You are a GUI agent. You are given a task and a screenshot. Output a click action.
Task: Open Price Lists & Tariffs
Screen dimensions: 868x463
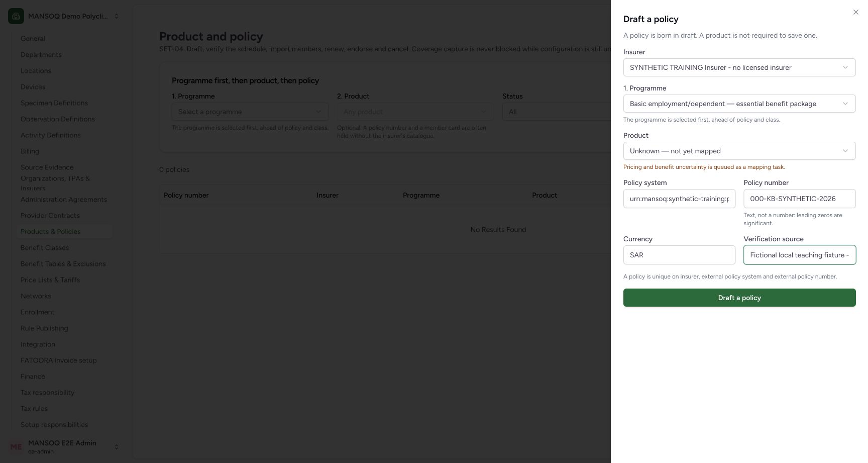coord(50,280)
